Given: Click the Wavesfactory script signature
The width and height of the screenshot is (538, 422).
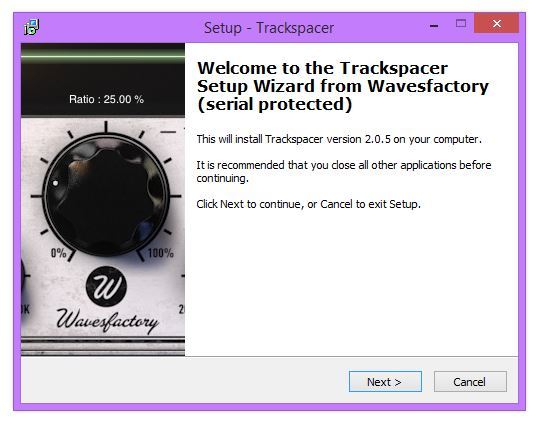Looking at the screenshot, I should pos(107,321).
